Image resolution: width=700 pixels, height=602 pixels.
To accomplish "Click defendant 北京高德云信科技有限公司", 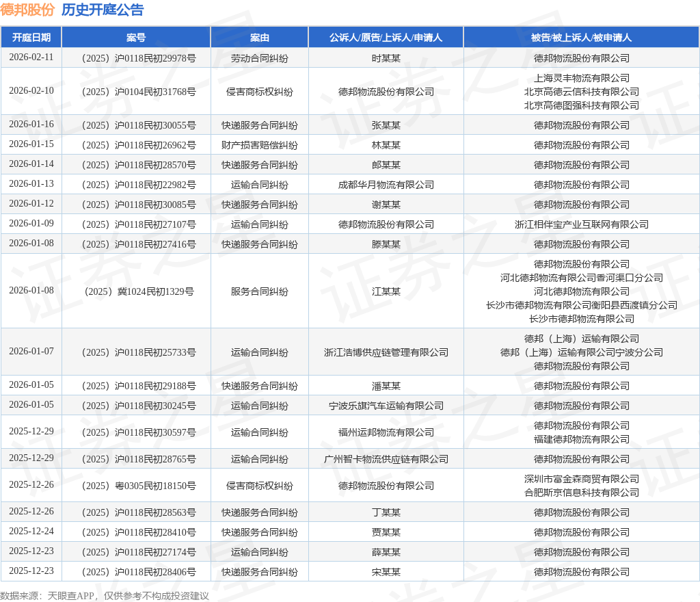I will click(581, 92).
